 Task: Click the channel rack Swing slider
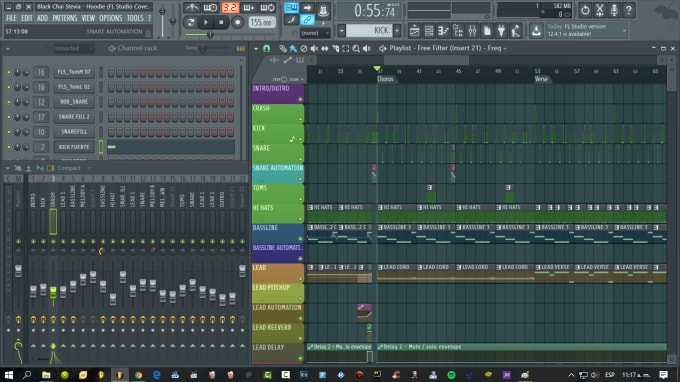point(203,49)
